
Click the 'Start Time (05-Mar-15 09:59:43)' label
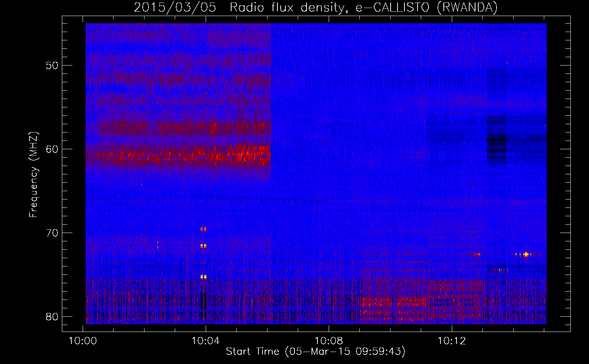coord(316,352)
